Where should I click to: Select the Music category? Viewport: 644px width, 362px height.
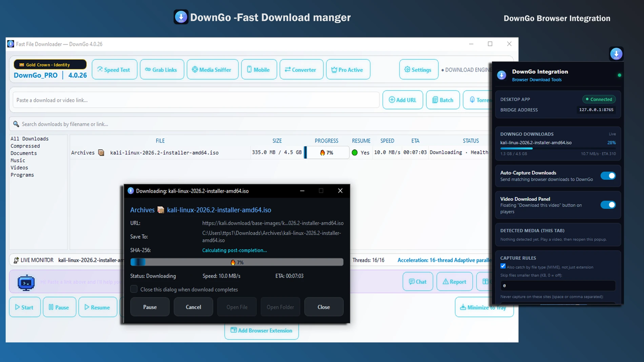(x=18, y=160)
